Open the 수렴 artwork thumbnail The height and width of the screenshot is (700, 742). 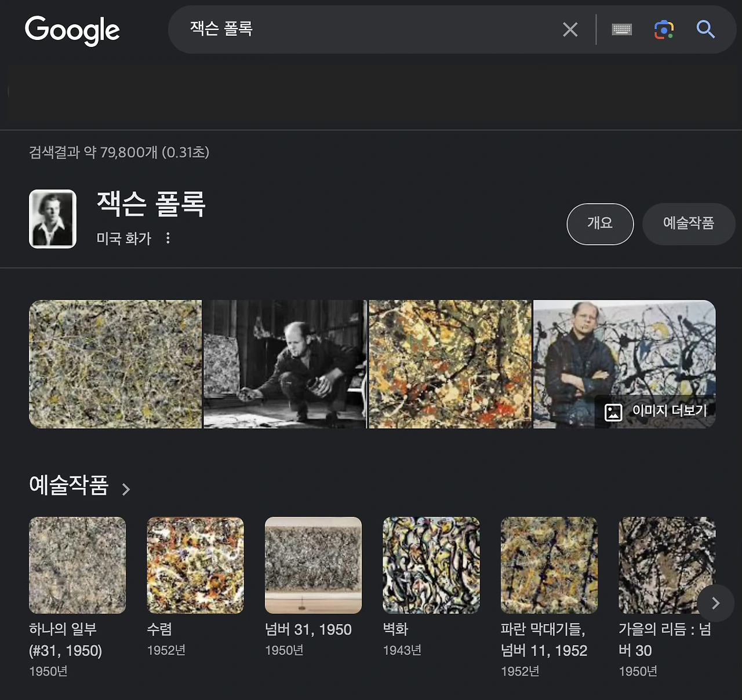[195, 565]
